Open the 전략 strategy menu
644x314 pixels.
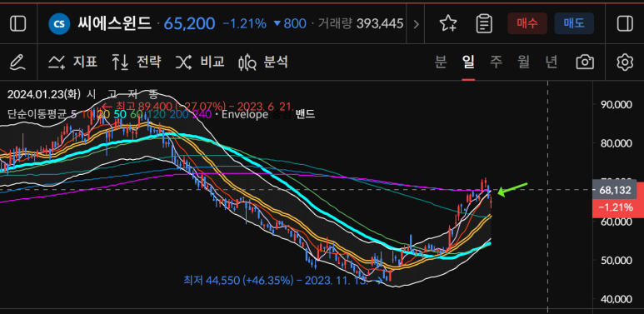click(137, 62)
